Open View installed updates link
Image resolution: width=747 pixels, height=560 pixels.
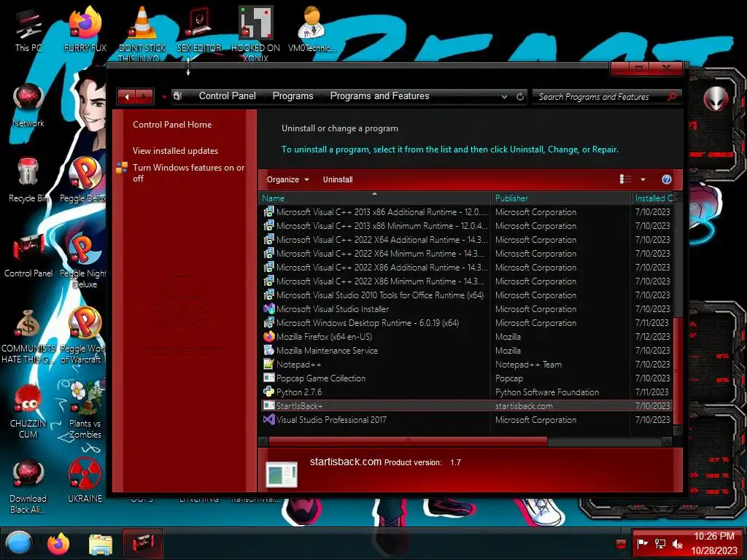pyautogui.click(x=175, y=150)
